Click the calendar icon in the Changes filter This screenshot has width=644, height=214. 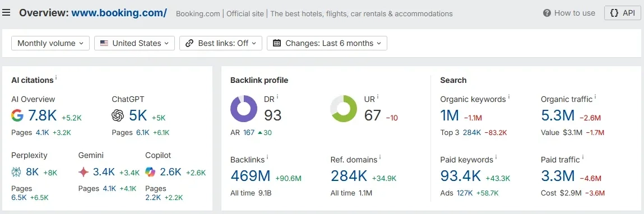[277, 43]
